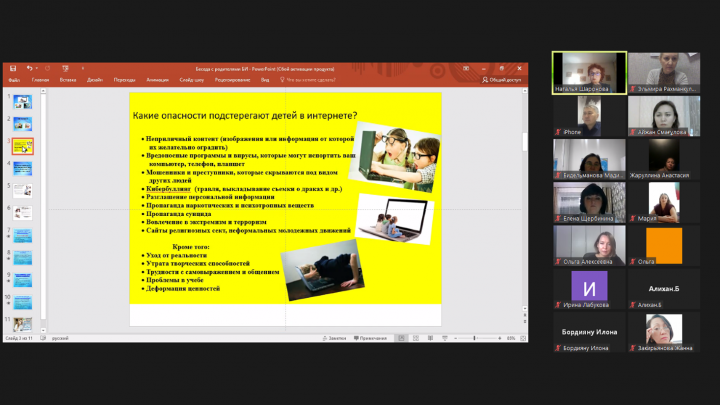Expand the Undo history dropdown arrow
This screenshot has width=720, height=405.
(x=38, y=68)
